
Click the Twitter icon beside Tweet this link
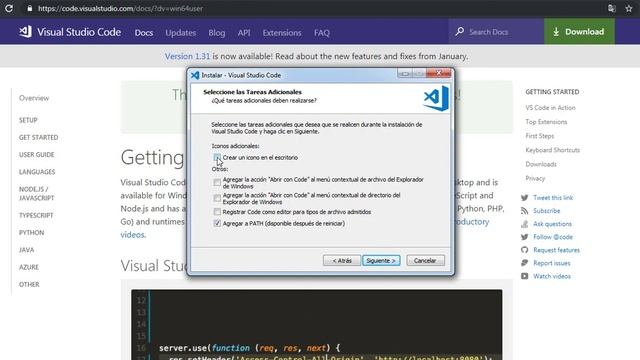(524, 198)
